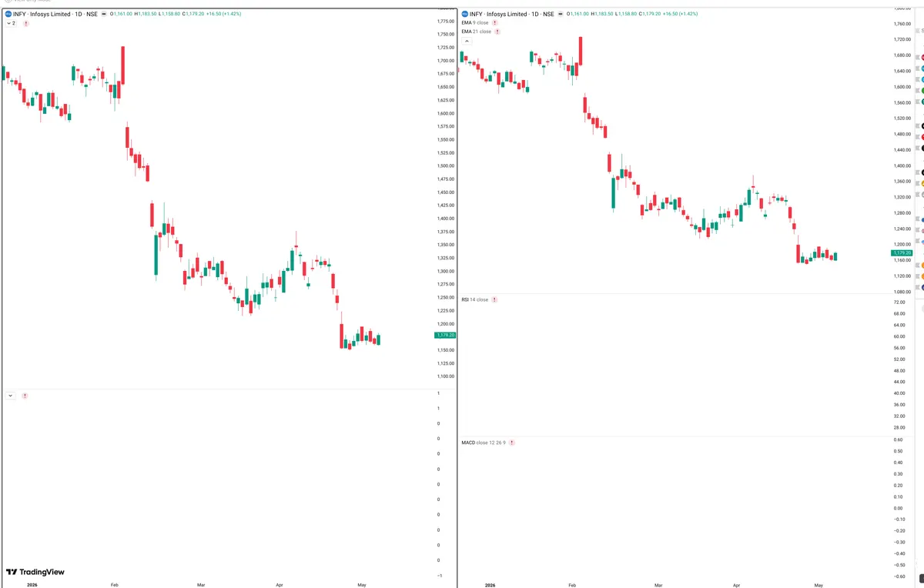Click the Apr label on left chart time axis
Screen dimensions: 924x588
click(x=280, y=585)
